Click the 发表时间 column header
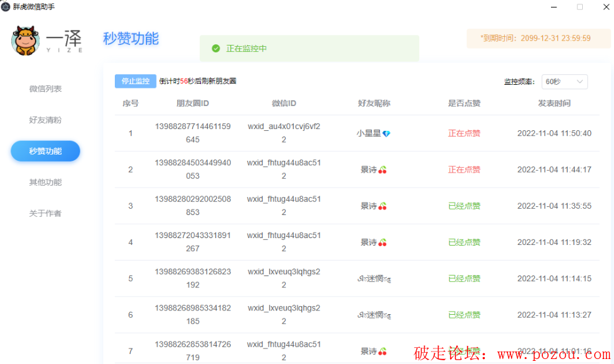The image size is (614, 364). point(554,103)
